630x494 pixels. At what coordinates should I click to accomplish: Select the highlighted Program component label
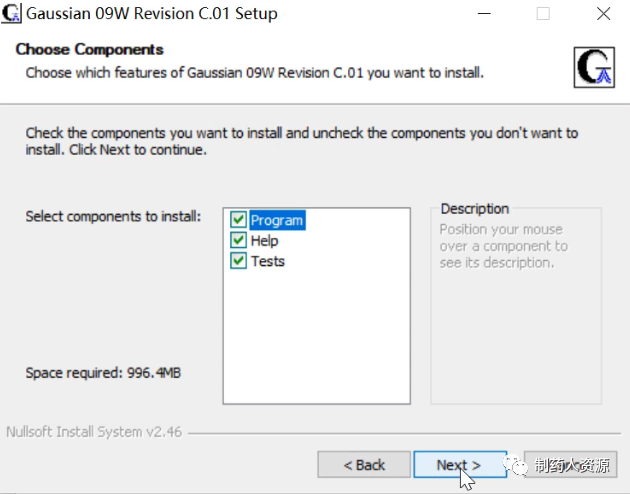[277, 220]
